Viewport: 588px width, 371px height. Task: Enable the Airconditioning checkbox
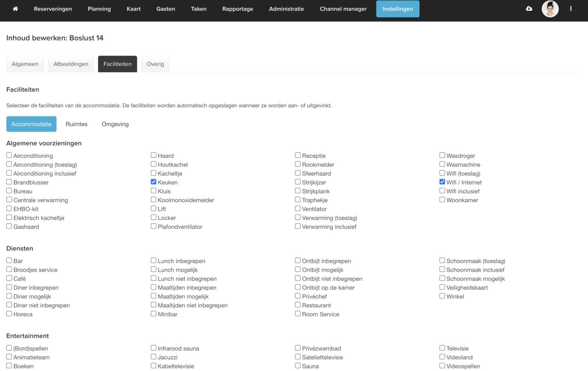click(9, 155)
